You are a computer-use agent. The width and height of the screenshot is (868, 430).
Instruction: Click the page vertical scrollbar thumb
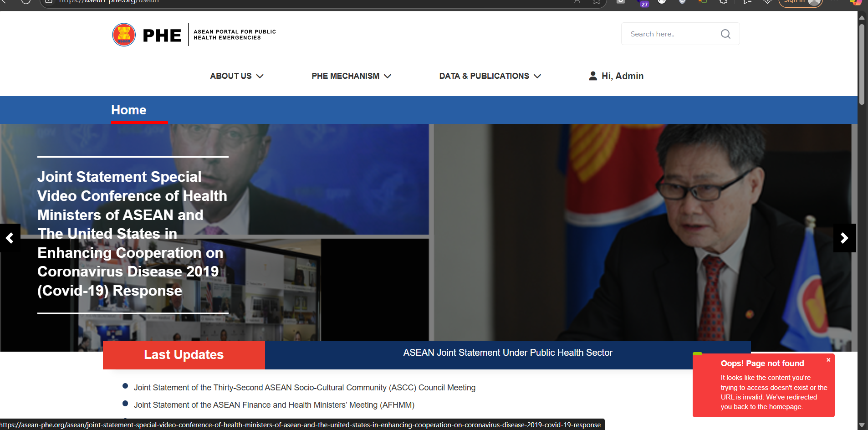861,64
